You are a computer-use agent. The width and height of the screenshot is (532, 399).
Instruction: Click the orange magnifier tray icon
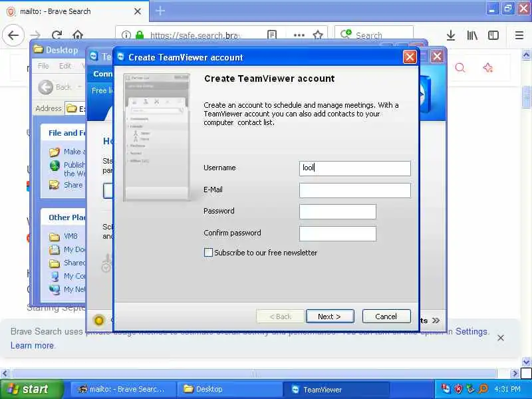coord(483,388)
